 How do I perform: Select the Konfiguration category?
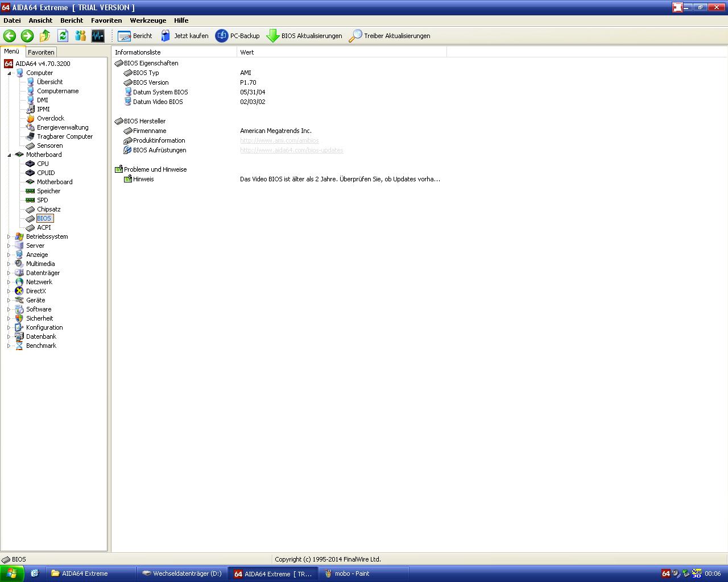[44, 327]
